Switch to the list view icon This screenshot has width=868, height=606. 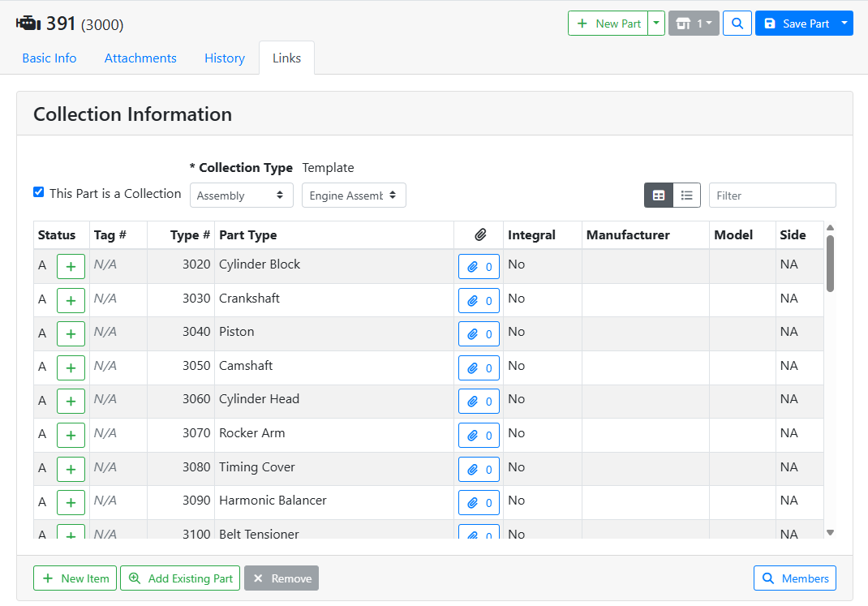point(687,196)
